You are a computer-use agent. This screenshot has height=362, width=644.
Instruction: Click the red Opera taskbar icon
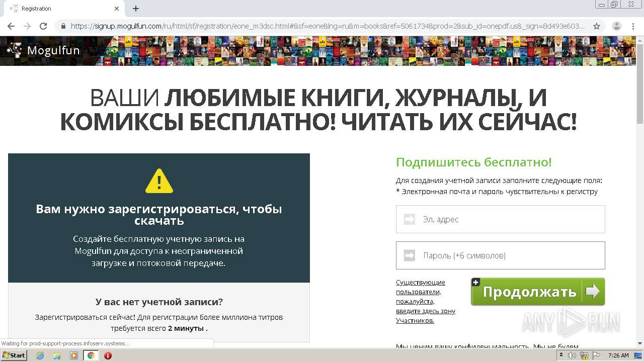[x=108, y=355]
